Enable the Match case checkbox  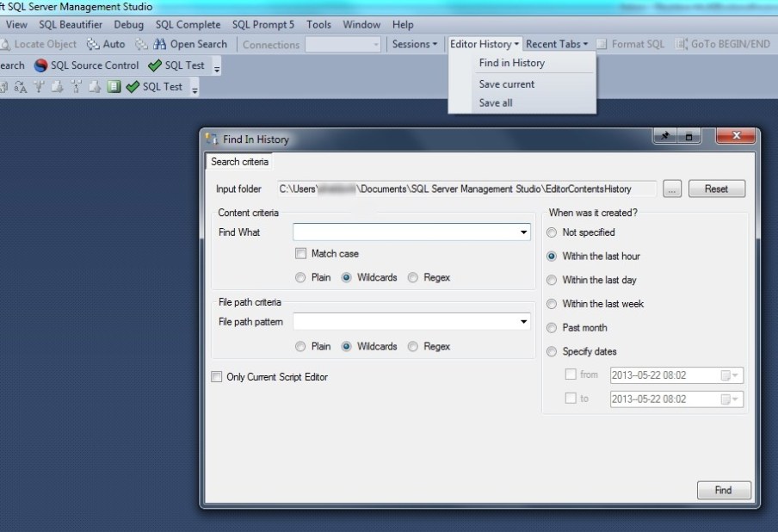tap(300, 254)
